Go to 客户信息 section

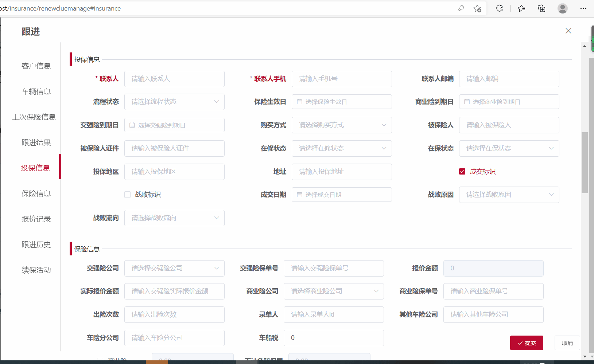point(36,66)
